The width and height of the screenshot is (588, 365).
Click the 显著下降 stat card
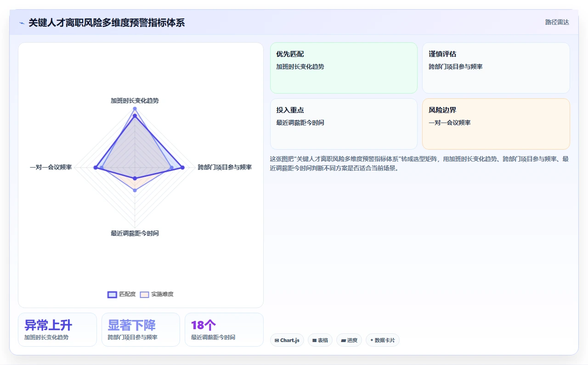pos(141,330)
